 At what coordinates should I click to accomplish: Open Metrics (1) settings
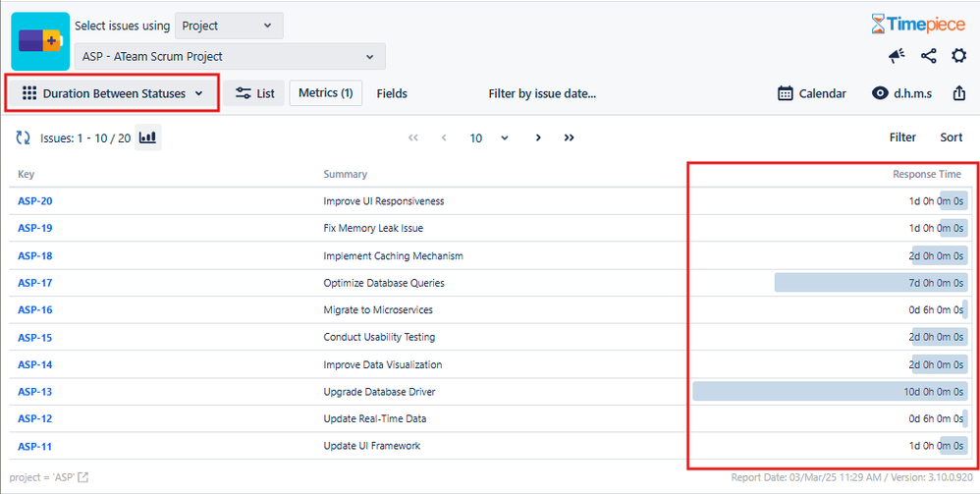326,93
